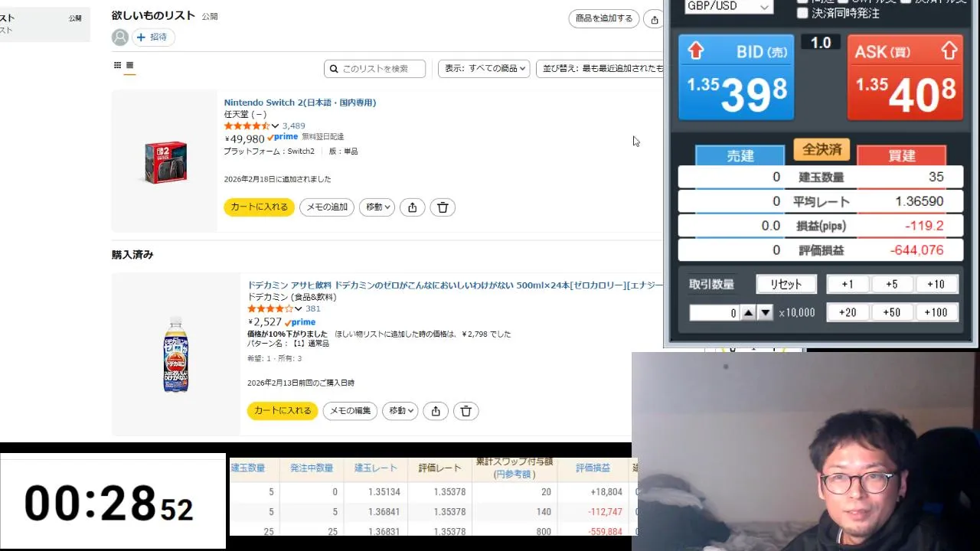Click the 評価レート column header

pos(439,468)
